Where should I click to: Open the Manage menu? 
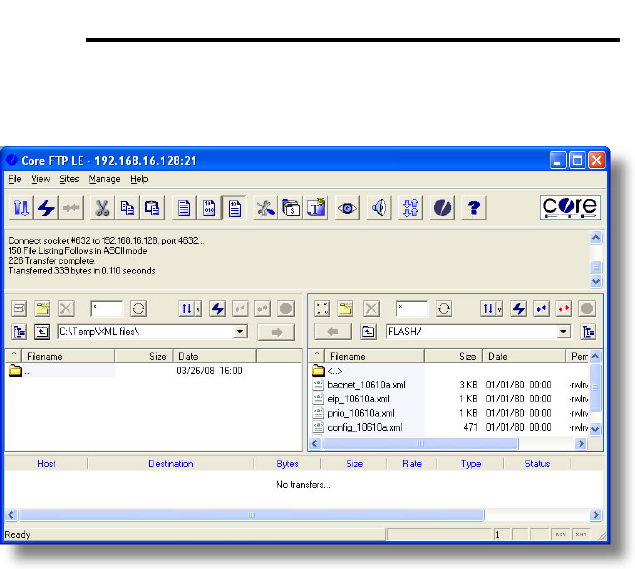[104, 179]
